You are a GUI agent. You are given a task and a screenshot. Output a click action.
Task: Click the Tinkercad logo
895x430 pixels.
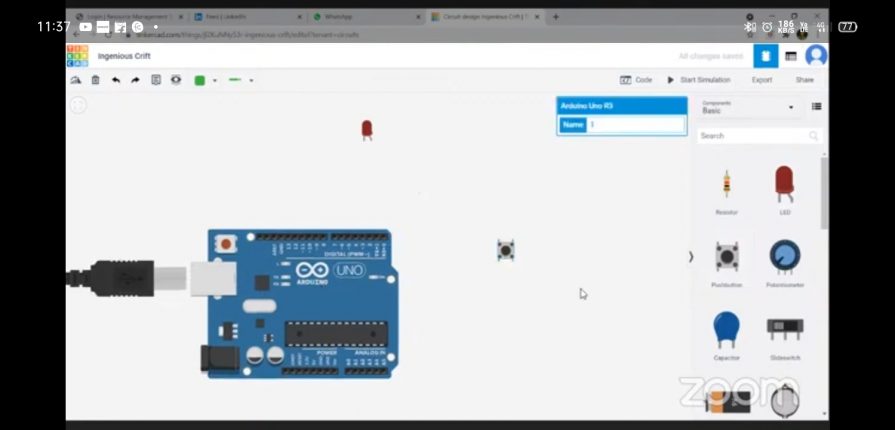[78, 56]
